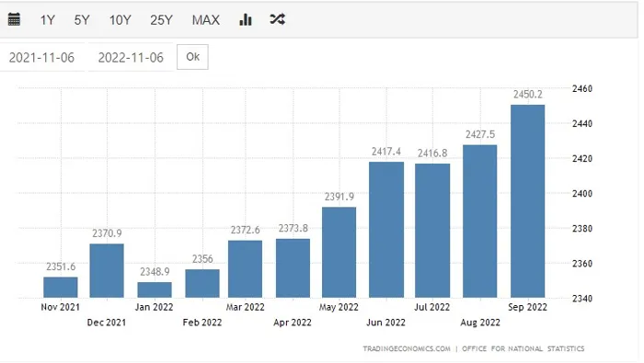Open the TRADINGECONOMICS.COM source link
The height and width of the screenshot is (363, 644).
click(x=407, y=348)
